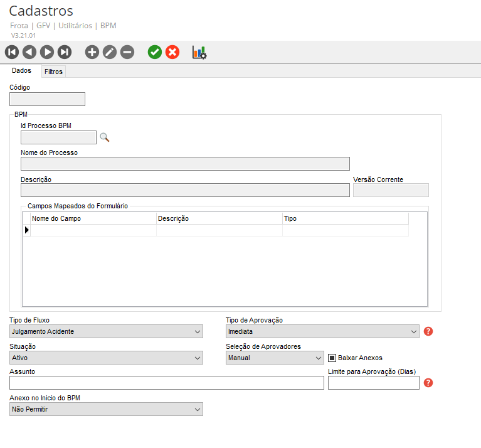Expand the Situação dropdown

tap(107, 358)
